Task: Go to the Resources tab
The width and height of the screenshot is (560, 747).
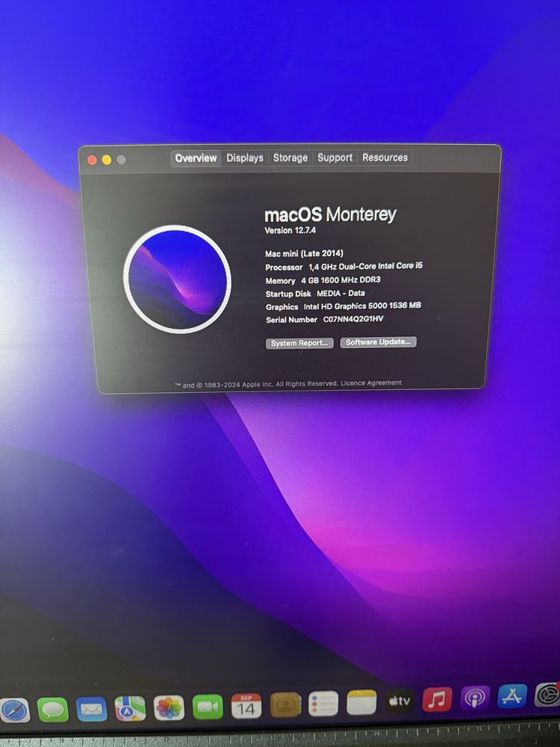Action: pos(385,157)
